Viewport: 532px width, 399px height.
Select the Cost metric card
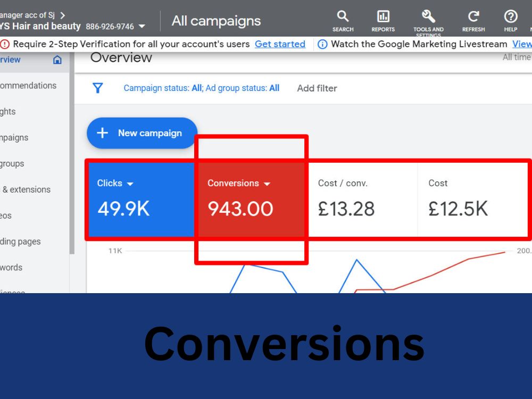[x=472, y=200]
